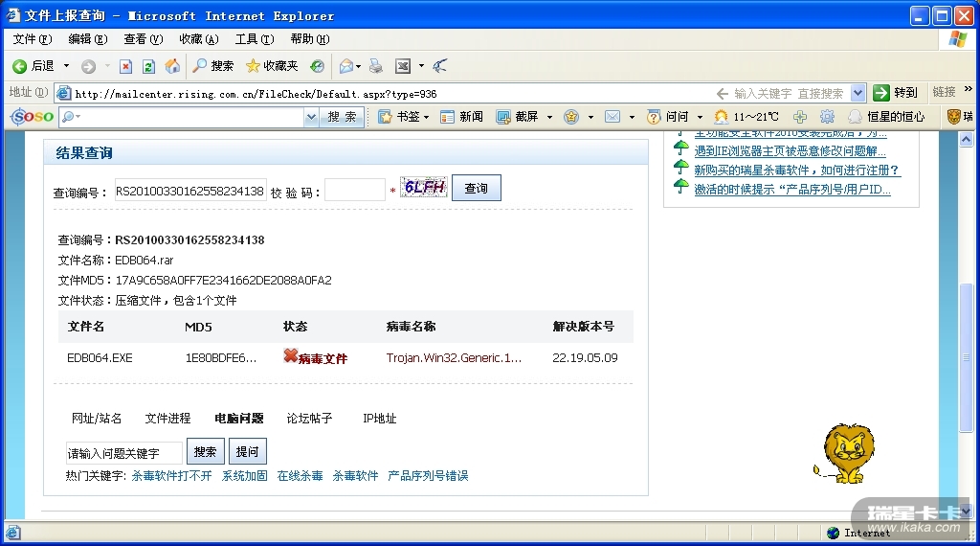Open the Edit (编辑) menu

tap(87, 39)
